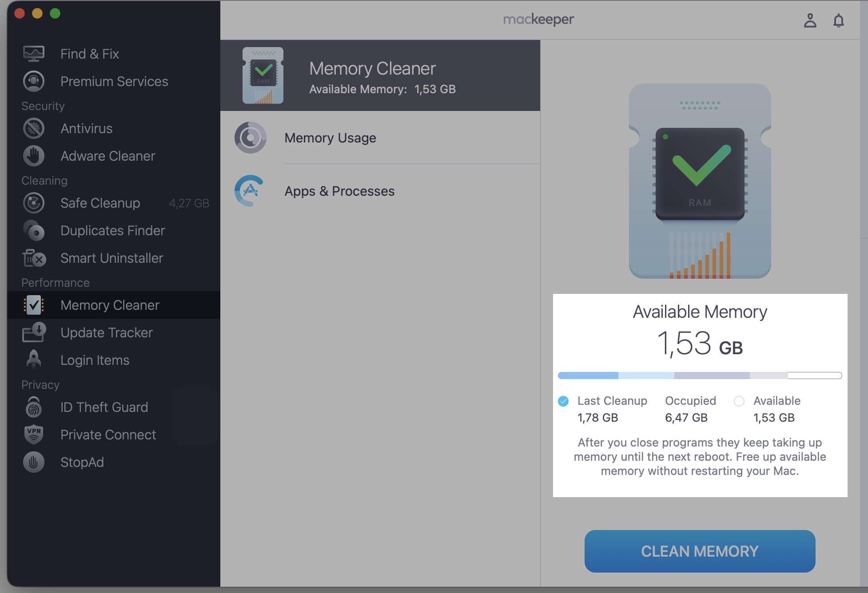
Task: Close the MacKeeper window with red button
Action: 20,13
